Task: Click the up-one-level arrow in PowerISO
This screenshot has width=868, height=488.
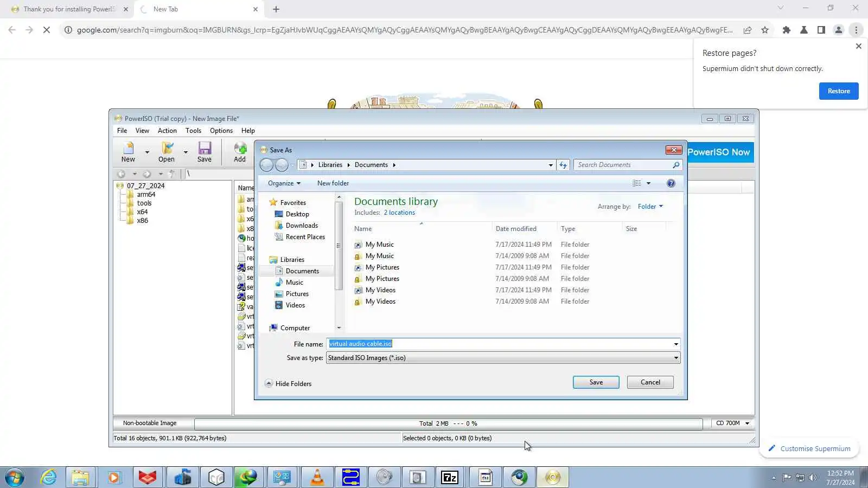Action: (172, 174)
